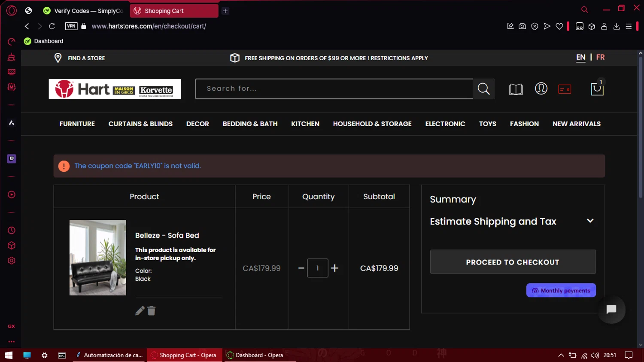
Task: Click the Dashboard bookmark in bookmarks bar
Action: [x=44, y=41]
